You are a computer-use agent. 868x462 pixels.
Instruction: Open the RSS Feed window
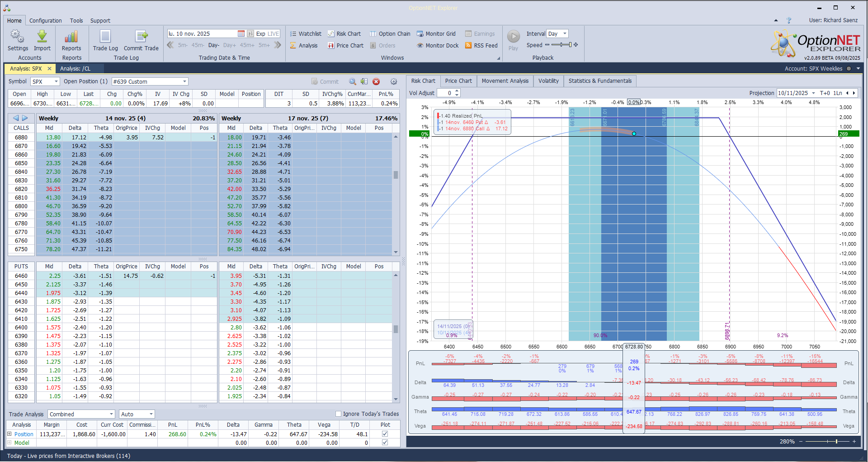point(481,45)
